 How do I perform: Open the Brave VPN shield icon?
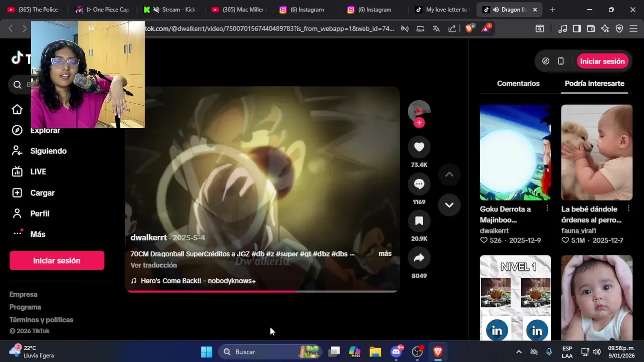click(619, 29)
